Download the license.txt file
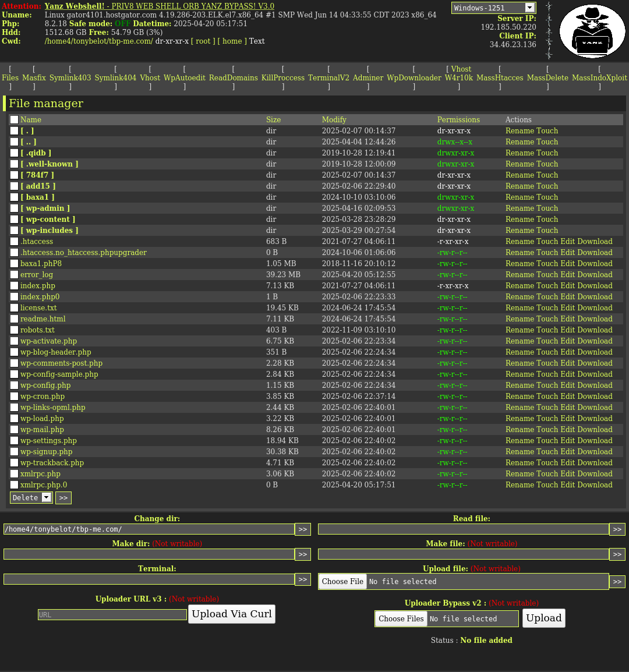This screenshot has width=629, height=672. [595, 307]
